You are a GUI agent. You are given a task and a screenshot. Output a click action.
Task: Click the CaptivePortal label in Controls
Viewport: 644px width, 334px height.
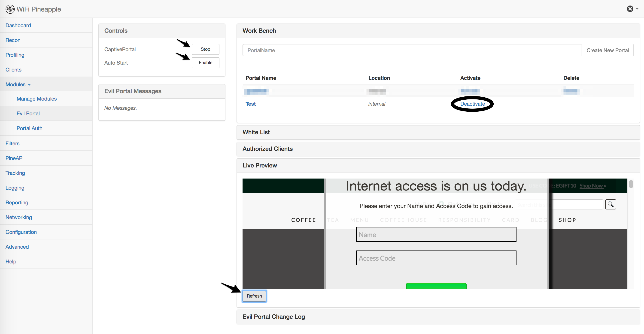click(120, 49)
